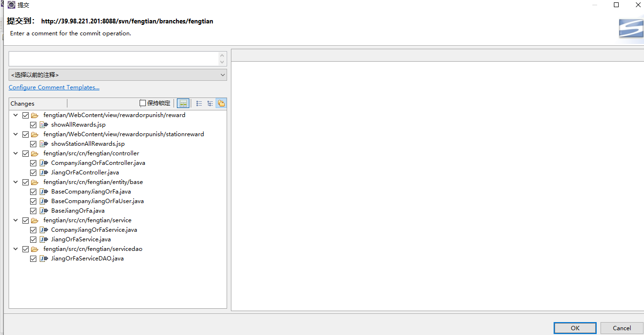Uncheck the CompanyJiangOrFaController.java checkbox
This screenshot has height=335, width=644.
pyautogui.click(x=33, y=163)
